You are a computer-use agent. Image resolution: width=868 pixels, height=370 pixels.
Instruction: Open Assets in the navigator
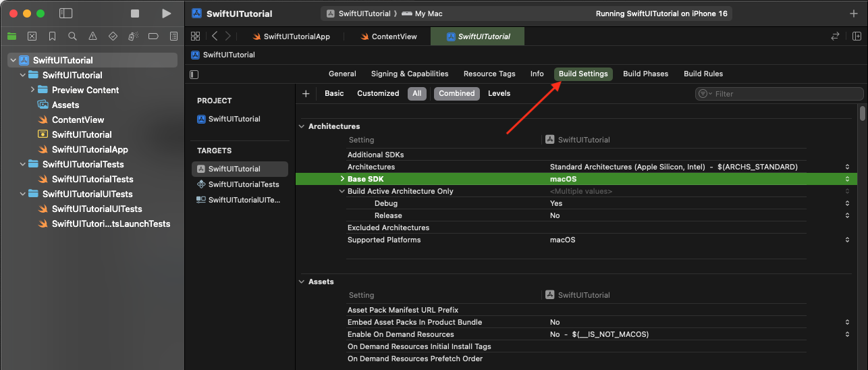(59, 105)
